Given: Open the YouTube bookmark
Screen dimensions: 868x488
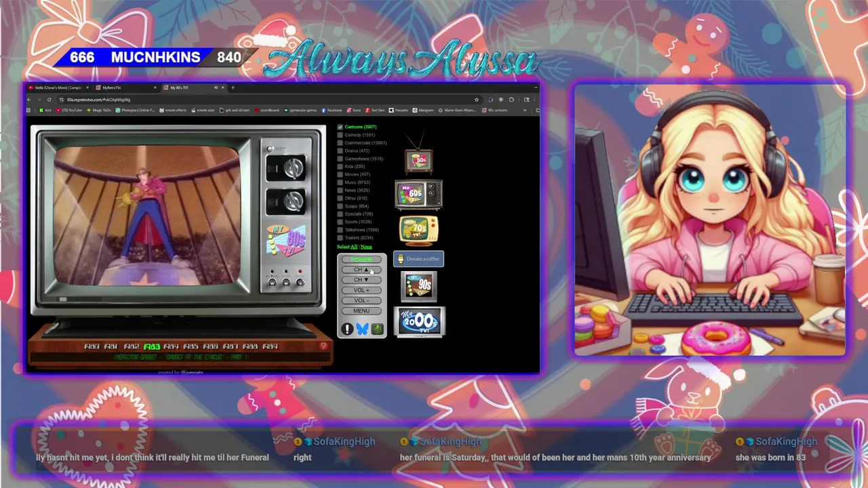Looking at the screenshot, I should 70,110.
